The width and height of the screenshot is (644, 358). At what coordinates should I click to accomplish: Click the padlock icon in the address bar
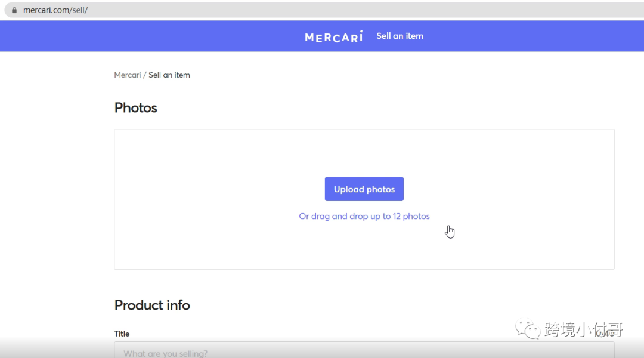point(14,10)
